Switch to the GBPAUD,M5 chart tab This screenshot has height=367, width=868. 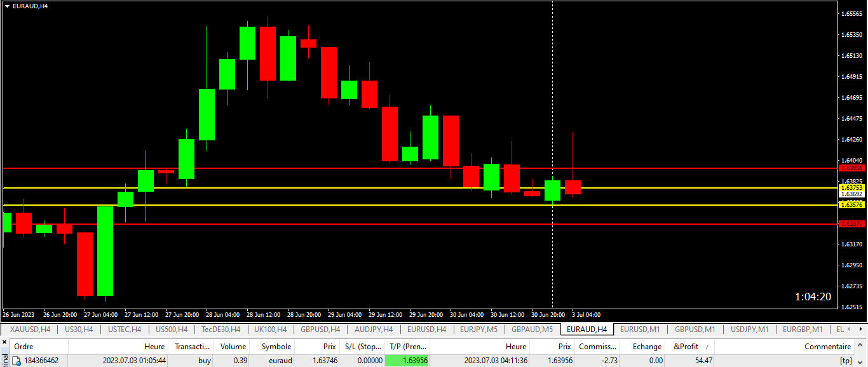[x=532, y=330]
